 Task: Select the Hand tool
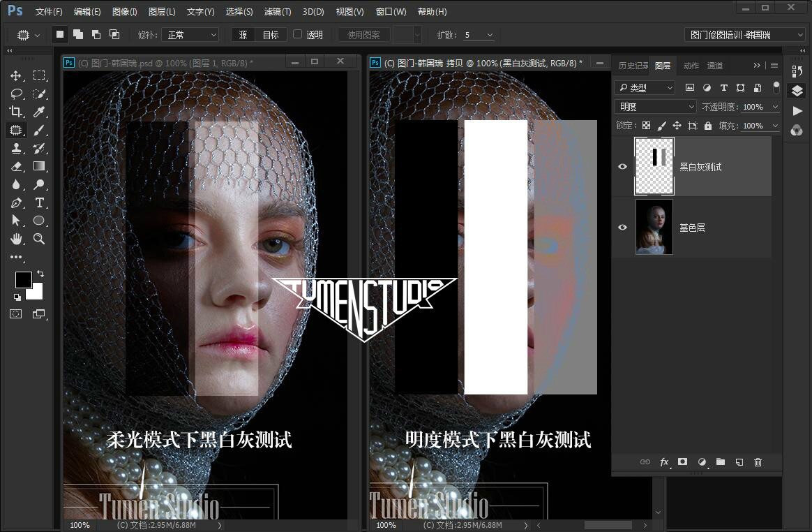[x=15, y=239]
